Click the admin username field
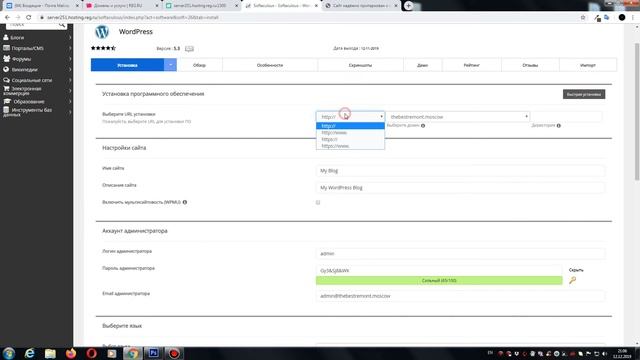The height and width of the screenshot is (360, 640). (460, 253)
